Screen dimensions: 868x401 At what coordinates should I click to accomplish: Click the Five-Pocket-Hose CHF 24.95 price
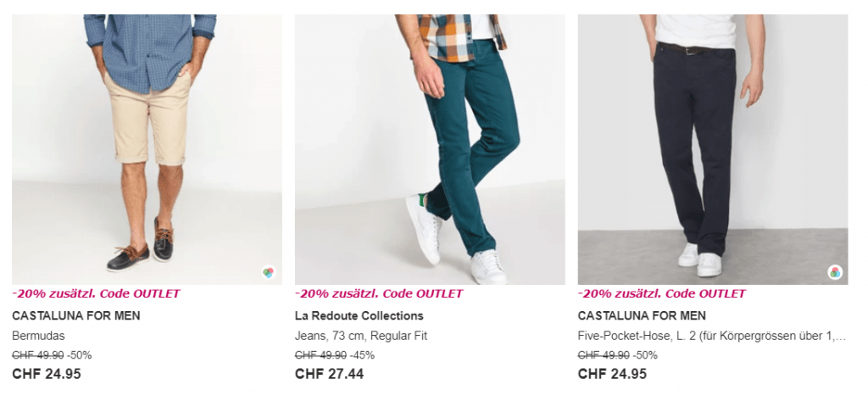pyautogui.click(x=612, y=374)
